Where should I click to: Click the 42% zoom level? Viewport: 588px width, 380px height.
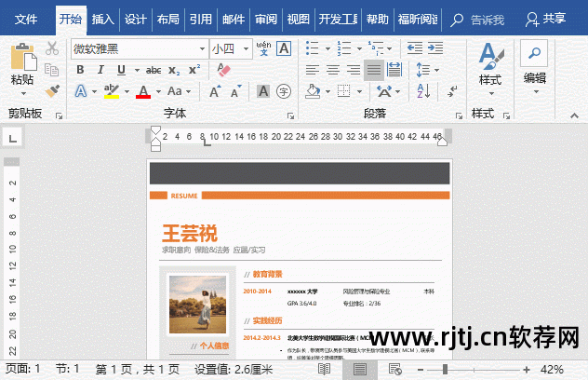click(x=552, y=370)
